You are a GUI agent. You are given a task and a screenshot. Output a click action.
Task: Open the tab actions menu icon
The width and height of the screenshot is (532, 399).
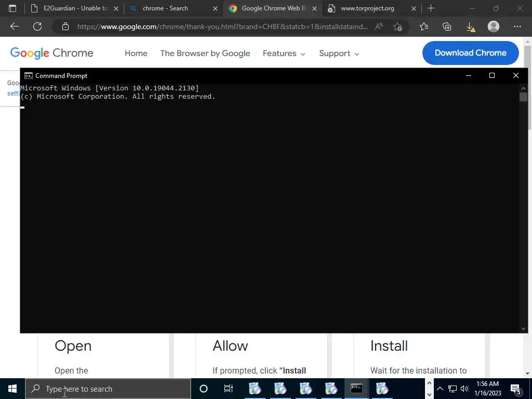(x=12, y=8)
